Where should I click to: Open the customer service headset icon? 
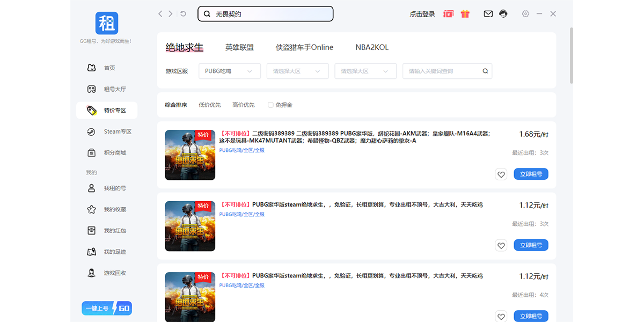tap(503, 14)
